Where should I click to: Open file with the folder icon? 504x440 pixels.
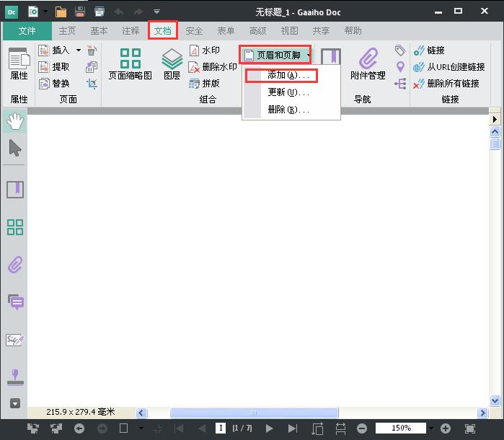tap(61, 12)
